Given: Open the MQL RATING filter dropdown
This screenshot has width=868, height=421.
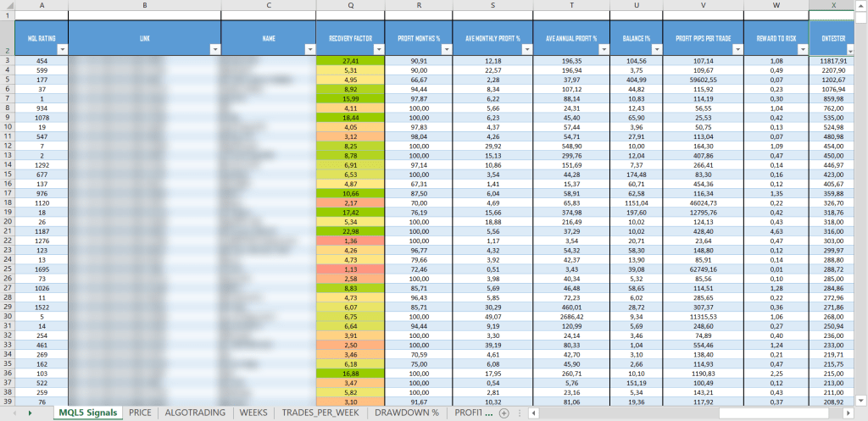Looking at the screenshot, I should click(59, 51).
